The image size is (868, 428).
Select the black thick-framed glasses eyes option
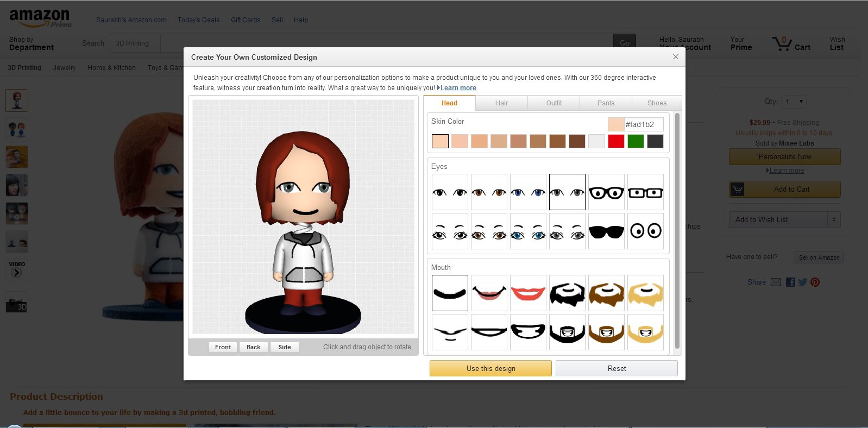coord(606,192)
